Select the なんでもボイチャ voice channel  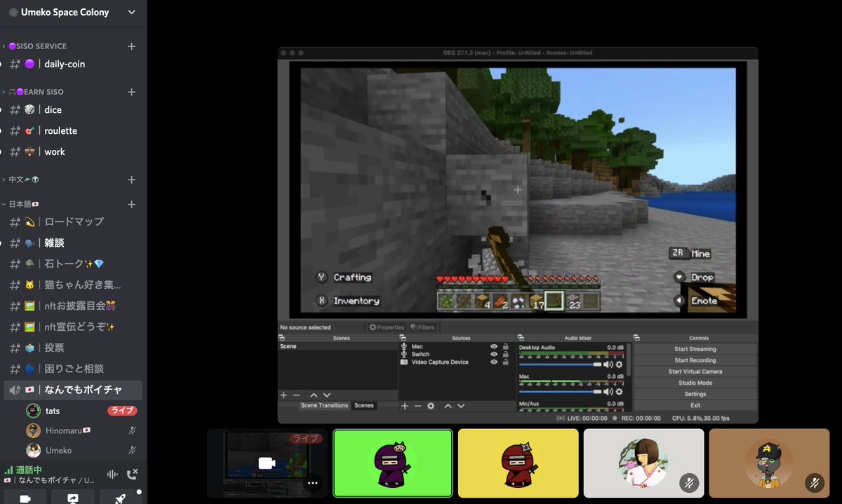[73, 390]
